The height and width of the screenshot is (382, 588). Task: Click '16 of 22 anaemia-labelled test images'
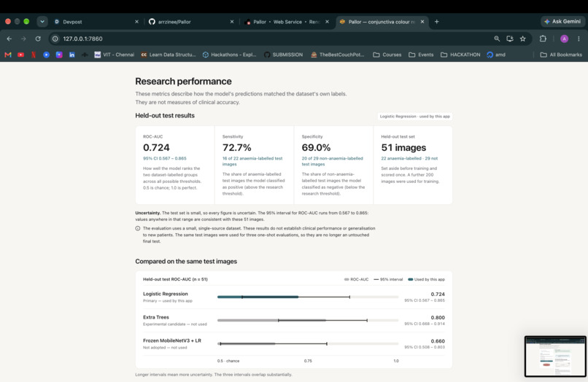point(252,161)
